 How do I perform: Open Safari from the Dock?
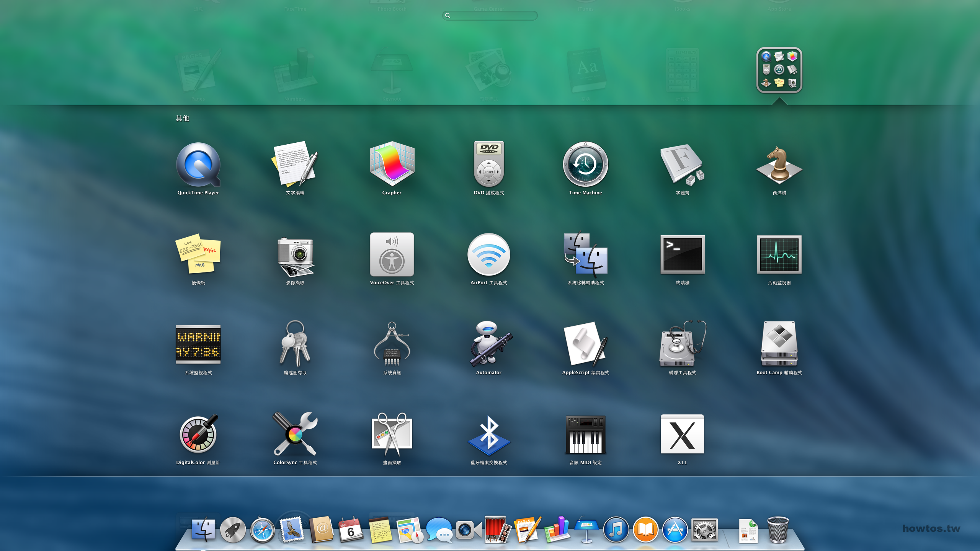pyautogui.click(x=262, y=530)
